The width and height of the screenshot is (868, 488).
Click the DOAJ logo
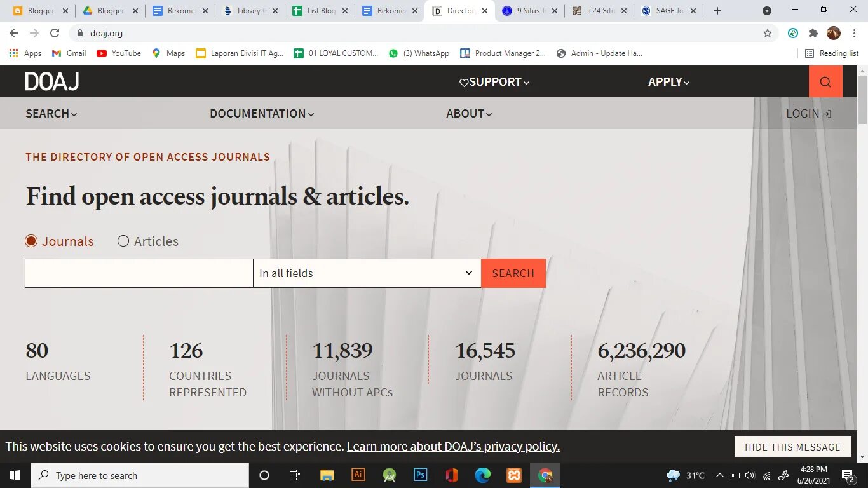pyautogui.click(x=52, y=81)
